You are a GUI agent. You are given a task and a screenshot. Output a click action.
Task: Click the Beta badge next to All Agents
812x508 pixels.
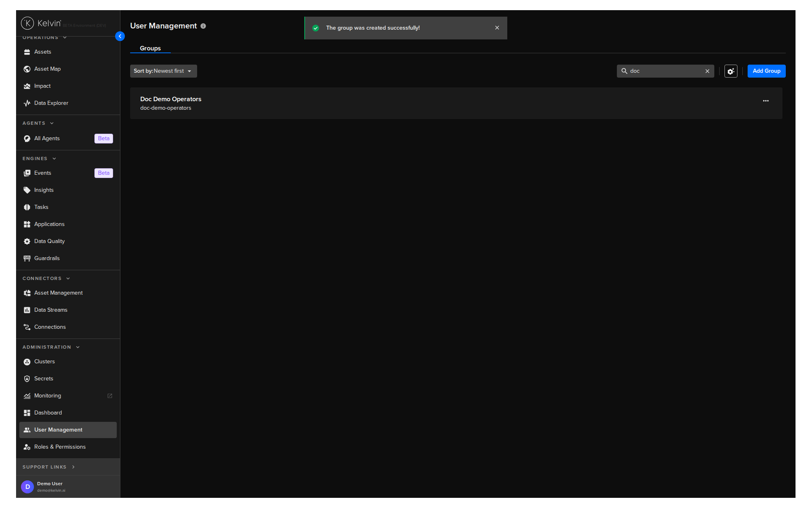pos(104,138)
